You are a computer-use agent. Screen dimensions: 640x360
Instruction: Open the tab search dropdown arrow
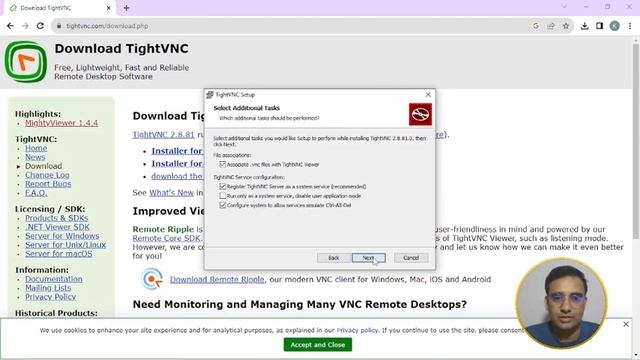pyautogui.click(x=564, y=7)
